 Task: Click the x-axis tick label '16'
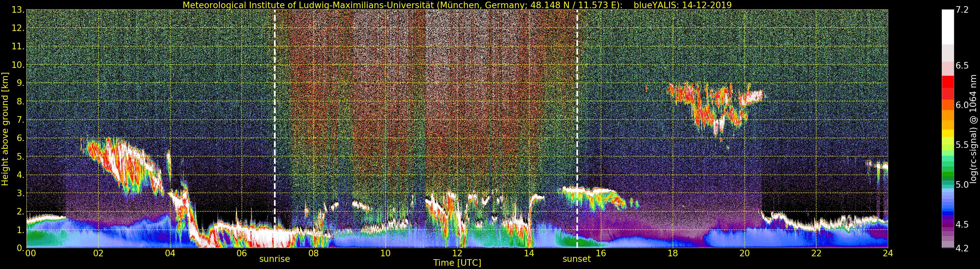pos(601,253)
